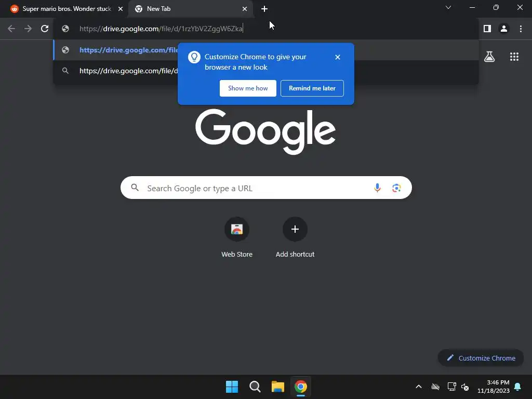
Task: Click the lightbulb icon in the tip bubble
Action: (194, 57)
